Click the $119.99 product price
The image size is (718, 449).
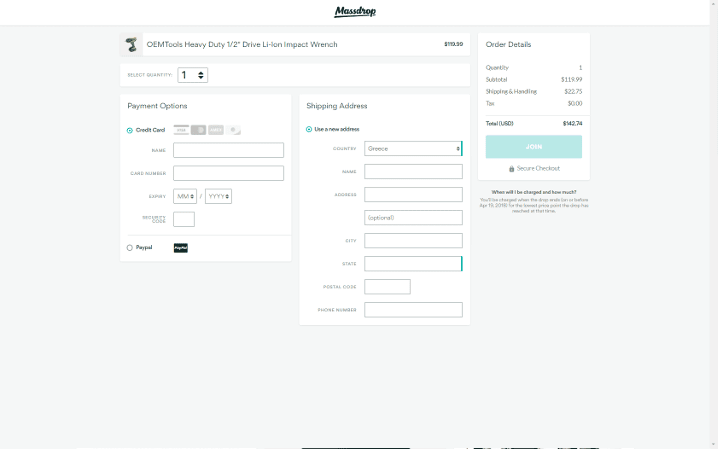coord(453,44)
